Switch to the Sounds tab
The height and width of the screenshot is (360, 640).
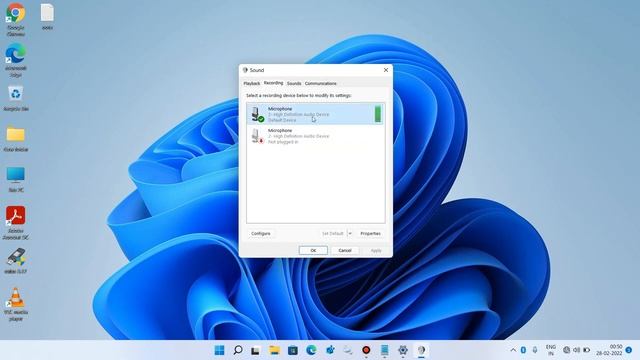[294, 83]
